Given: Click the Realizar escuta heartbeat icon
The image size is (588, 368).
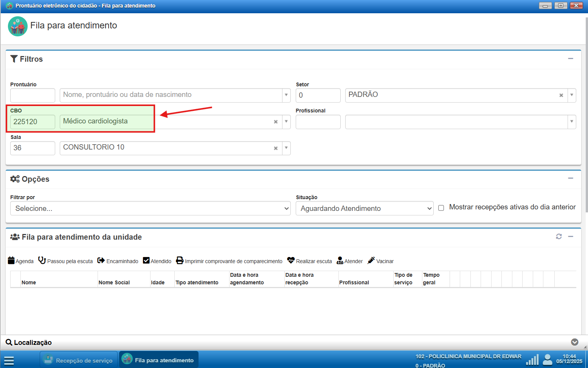Looking at the screenshot, I should point(291,260).
